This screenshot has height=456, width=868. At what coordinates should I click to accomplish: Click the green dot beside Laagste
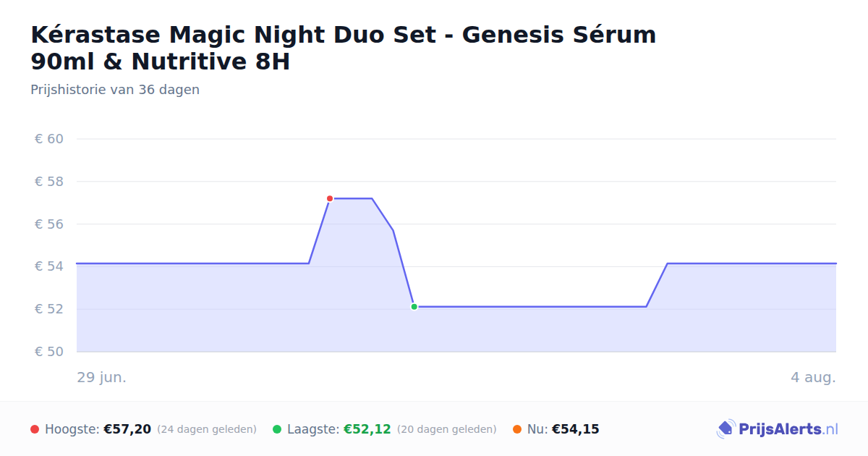pos(277,429)
